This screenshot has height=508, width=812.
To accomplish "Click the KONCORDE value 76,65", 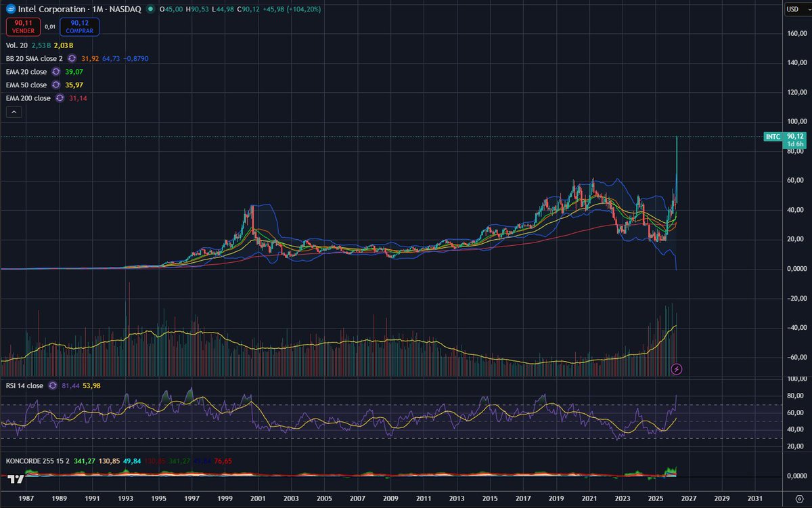I will (x=223, y=461).
